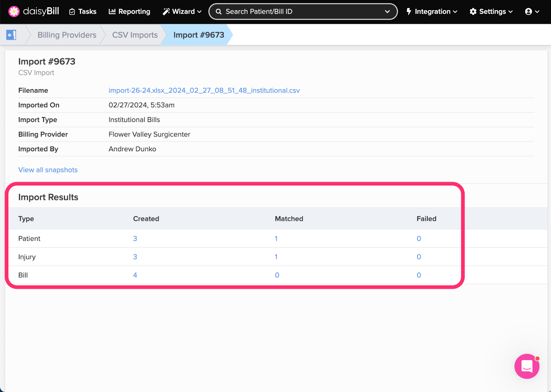Click View all snapshots link
Viewport: 551px width, 392px height.
point(48,170)
